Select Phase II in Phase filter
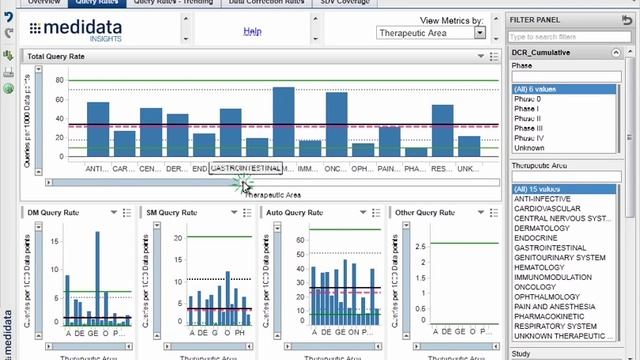Screen dimensions: 640x360 coord(564,119)
